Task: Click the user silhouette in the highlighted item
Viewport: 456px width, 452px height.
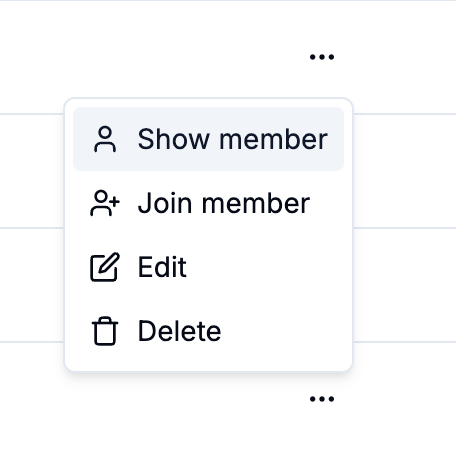Action: [x=105, y=139]
